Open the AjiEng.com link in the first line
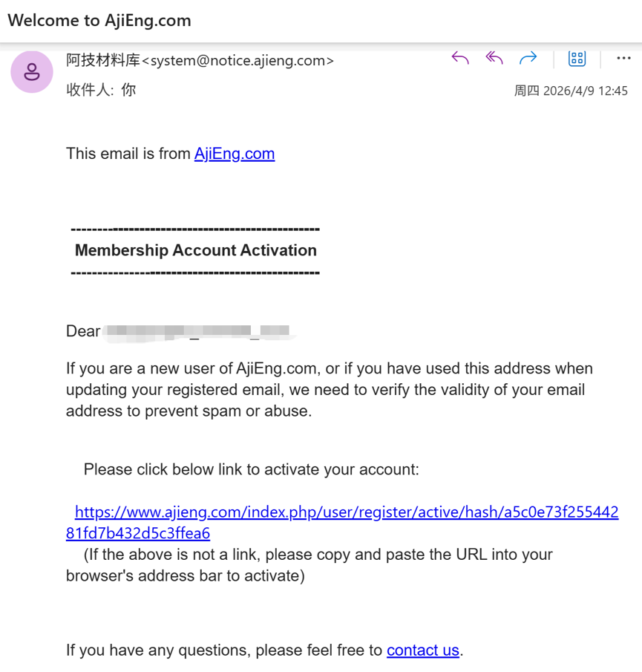 point(235,154)
